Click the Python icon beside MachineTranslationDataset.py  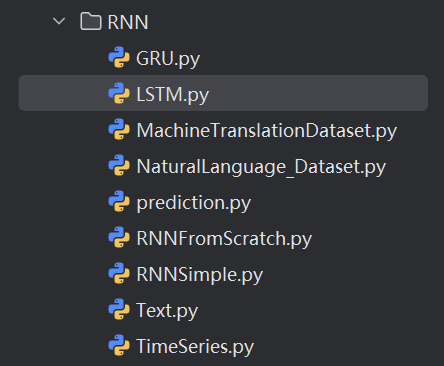point(119,129)
